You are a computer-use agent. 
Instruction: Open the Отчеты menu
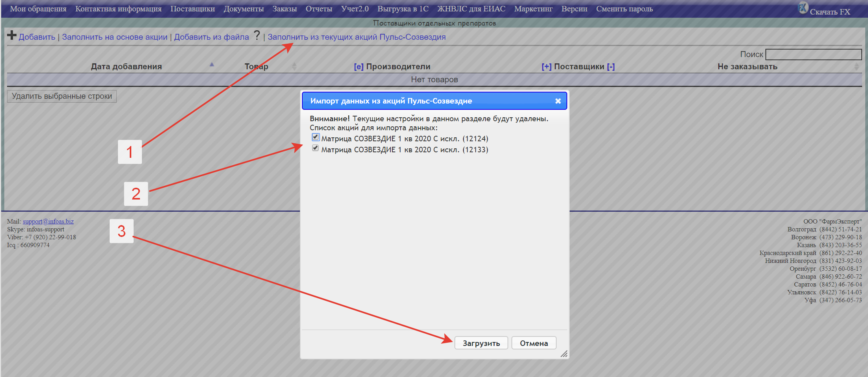(x=319, y=9)
